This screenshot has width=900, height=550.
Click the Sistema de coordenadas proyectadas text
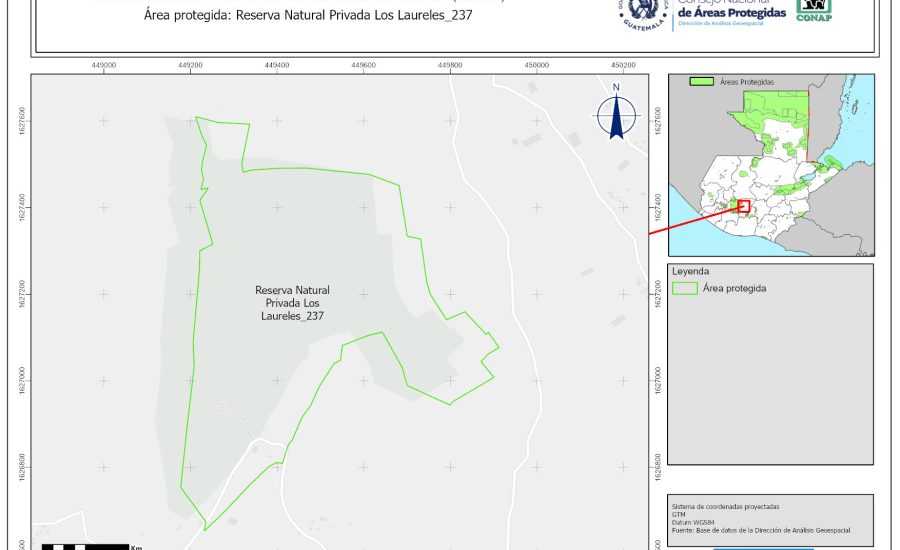tap(725, 507)
